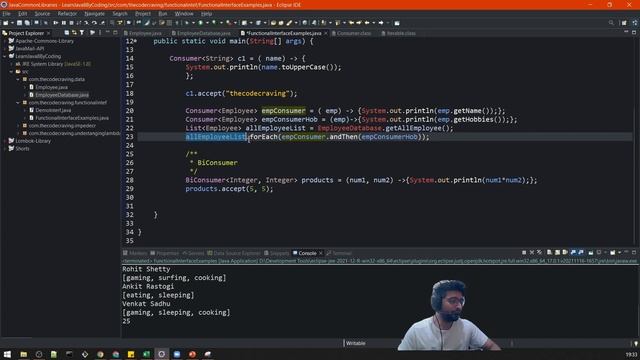The image size is (640, 360).
Task: Click the Console Terminate square icon
Action: point(524,253)
